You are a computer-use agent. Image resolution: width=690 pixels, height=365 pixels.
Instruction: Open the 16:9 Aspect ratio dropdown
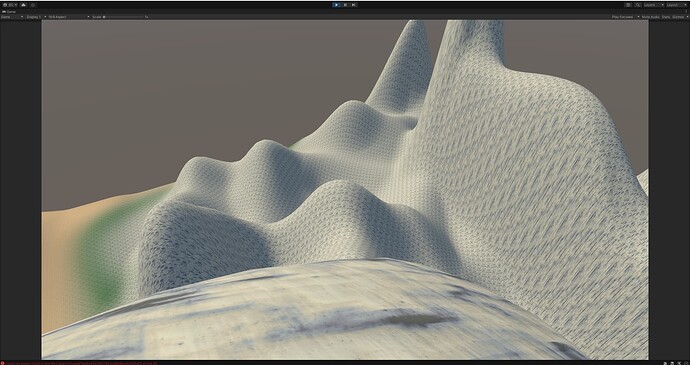click(x=69, y=17)
